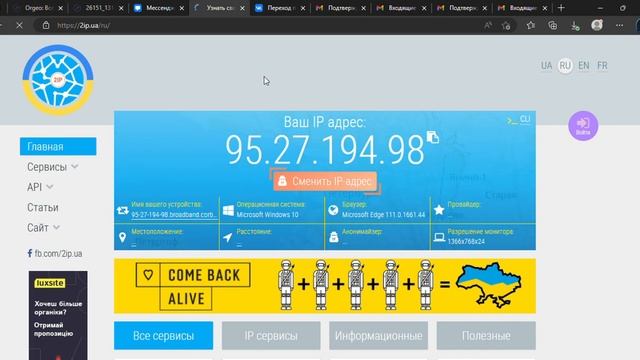Expand the Сайт sidebar menu
This screenshot has height=360, width=640.
tap(43, 228)
